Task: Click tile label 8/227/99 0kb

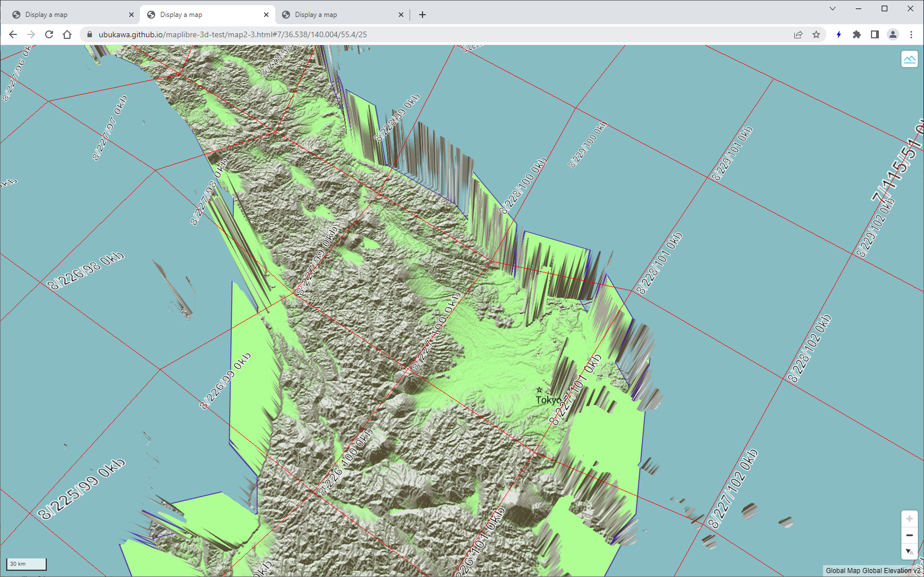Action: 317,261
